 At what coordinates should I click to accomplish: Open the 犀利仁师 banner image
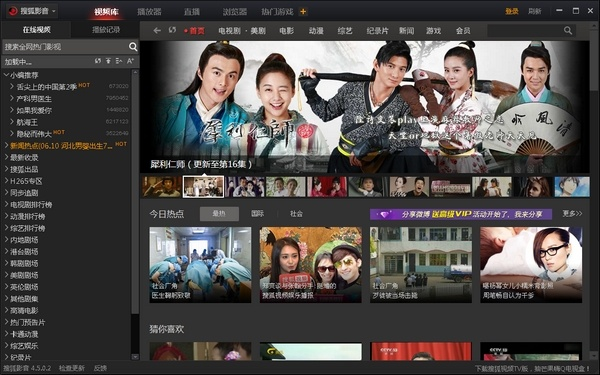tap(365, 107)
